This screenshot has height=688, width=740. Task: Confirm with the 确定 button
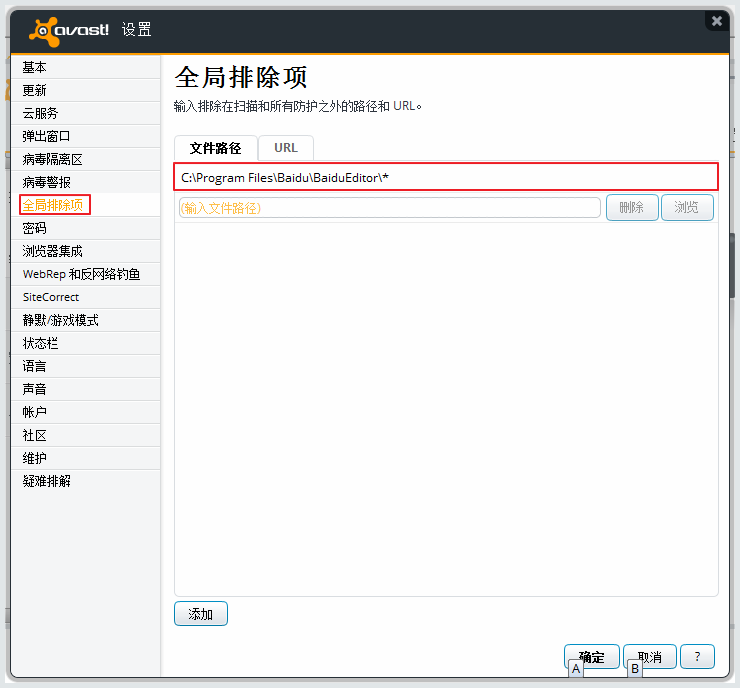pos(592,656)
